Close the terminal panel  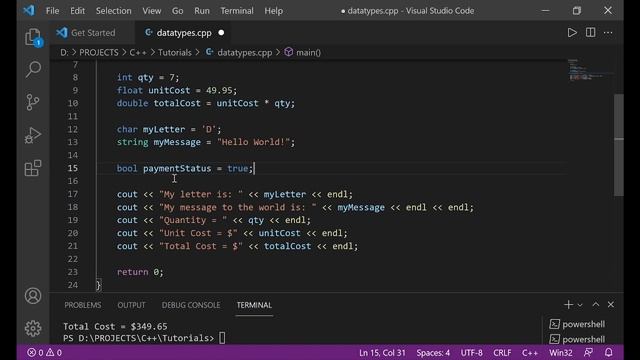(x=611, y=304)
